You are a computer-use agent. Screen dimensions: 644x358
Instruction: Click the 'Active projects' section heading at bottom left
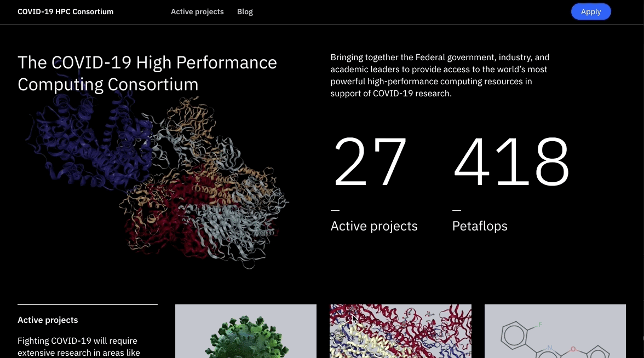48,320
